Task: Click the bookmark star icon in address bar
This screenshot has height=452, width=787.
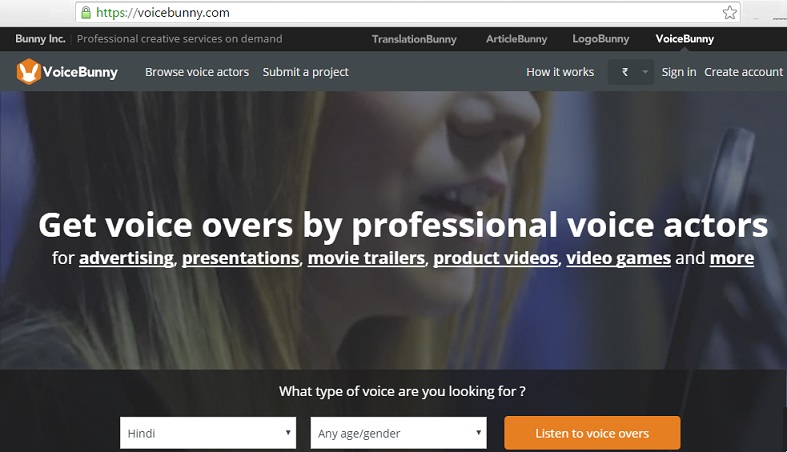Action: [730, 12]
